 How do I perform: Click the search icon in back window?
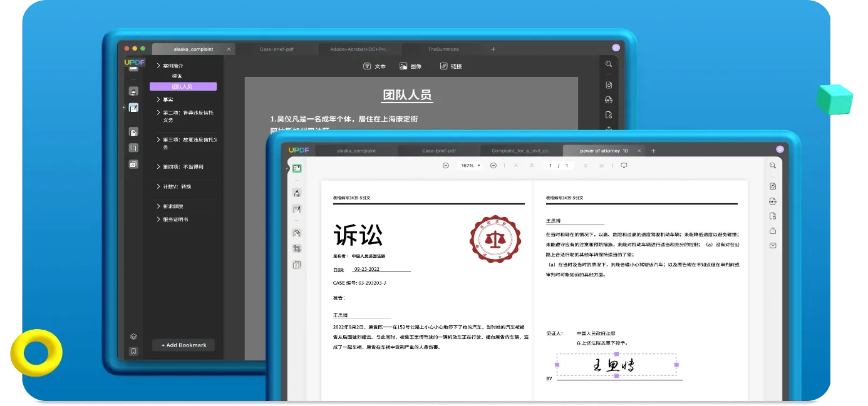609,64
